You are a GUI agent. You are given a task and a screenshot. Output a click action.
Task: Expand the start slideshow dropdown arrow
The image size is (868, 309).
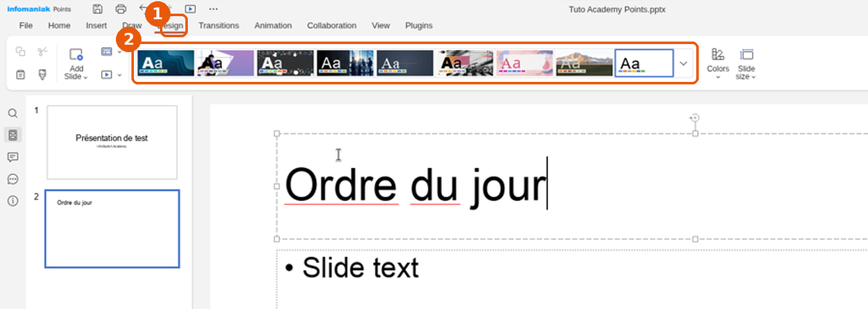click(x=119, y=74)
